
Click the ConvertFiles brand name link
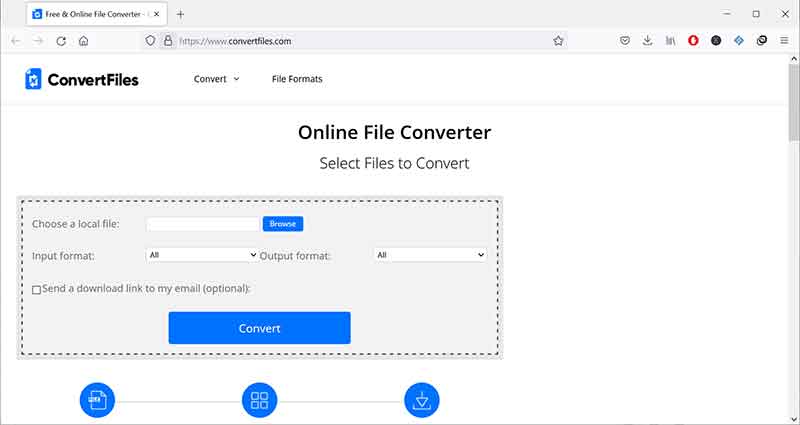coord(93,80)
